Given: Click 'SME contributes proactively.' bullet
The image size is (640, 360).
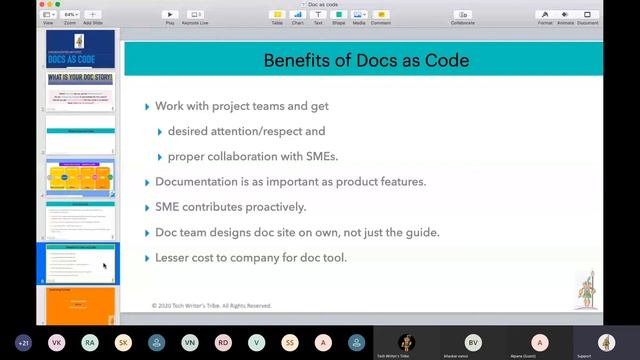Looking at the screenshot, I should pyautogui.click(x=231, y=207).
